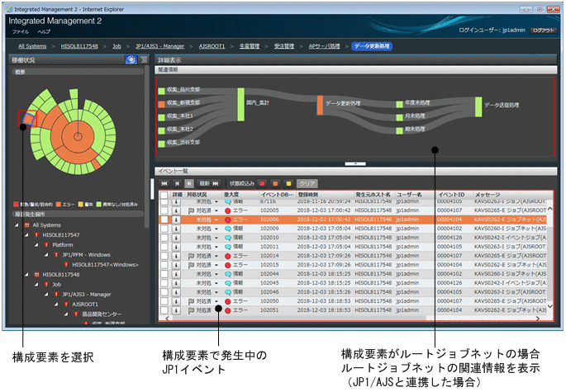
Task: Check the box for highlighted event 102006
Action: [164, 220]
